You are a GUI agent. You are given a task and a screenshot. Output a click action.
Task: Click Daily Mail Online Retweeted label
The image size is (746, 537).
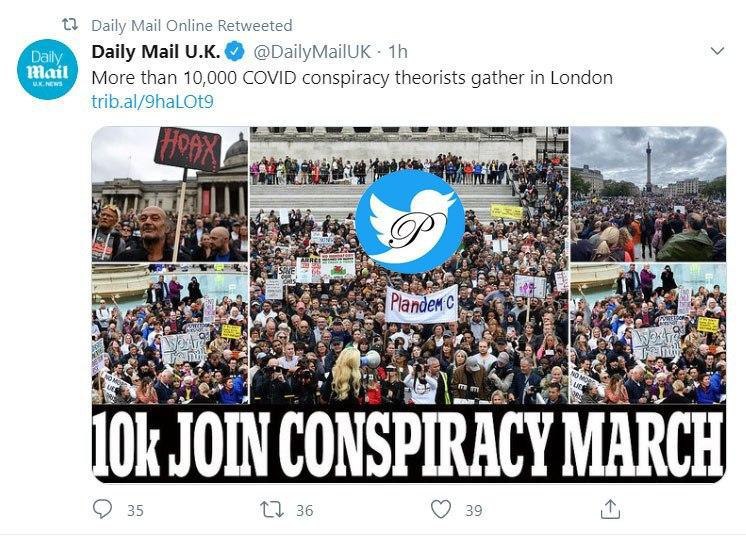click(192, 25)
